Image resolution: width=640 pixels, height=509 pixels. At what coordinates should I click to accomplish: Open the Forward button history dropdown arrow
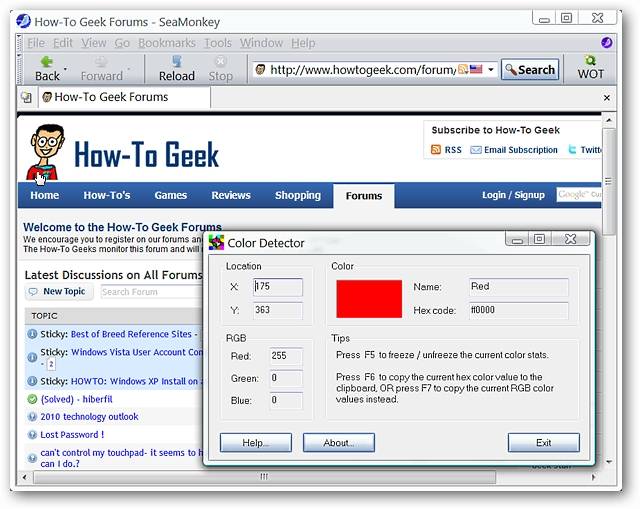tap(128, 69)
